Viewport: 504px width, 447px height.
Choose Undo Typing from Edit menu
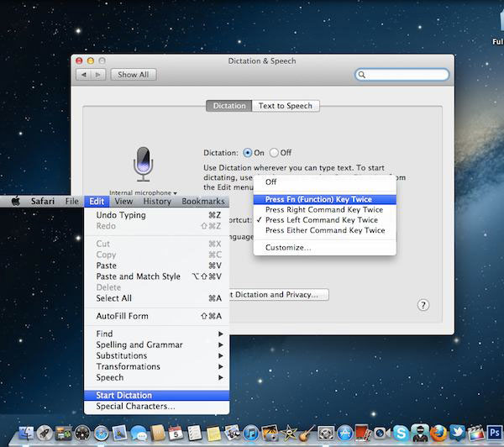(x=157, y=215)
